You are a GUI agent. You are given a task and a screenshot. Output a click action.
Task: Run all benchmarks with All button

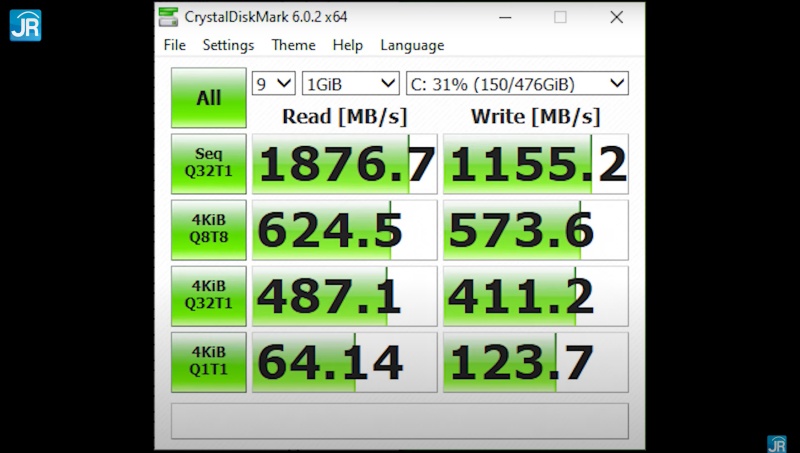coord(209,97)
